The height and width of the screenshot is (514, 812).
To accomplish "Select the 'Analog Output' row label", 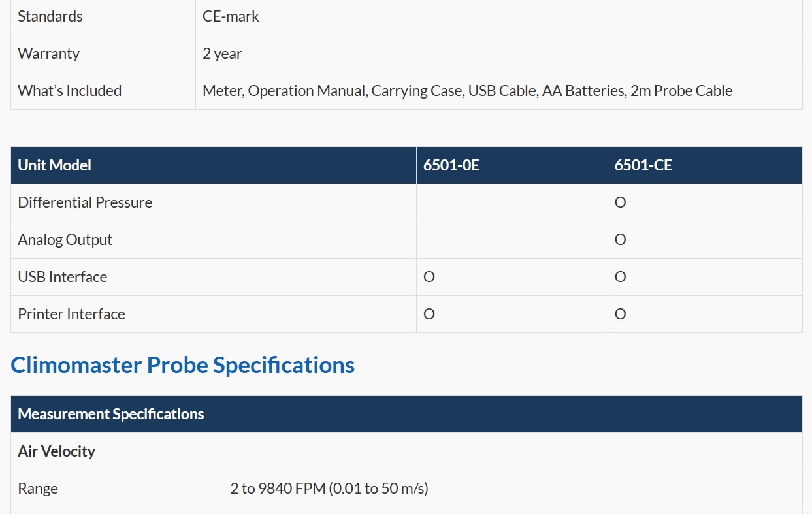I will pyautogui.click(x=65, y=240).
